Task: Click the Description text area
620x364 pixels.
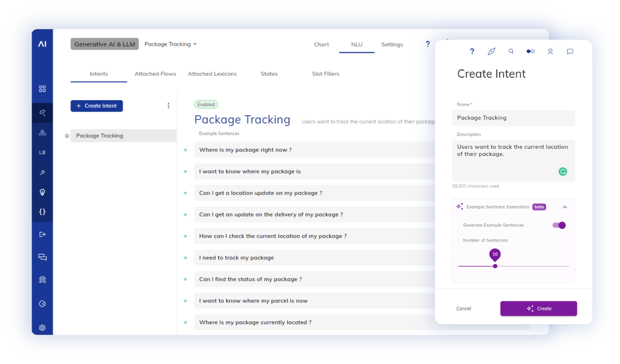Action: click(514, 161)
